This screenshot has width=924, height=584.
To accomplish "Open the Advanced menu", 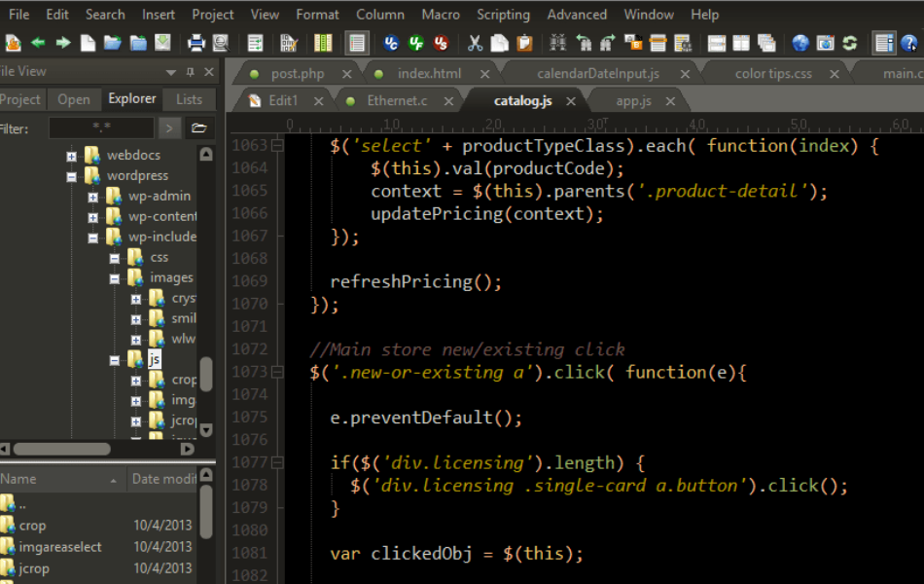I will [577, 15].
